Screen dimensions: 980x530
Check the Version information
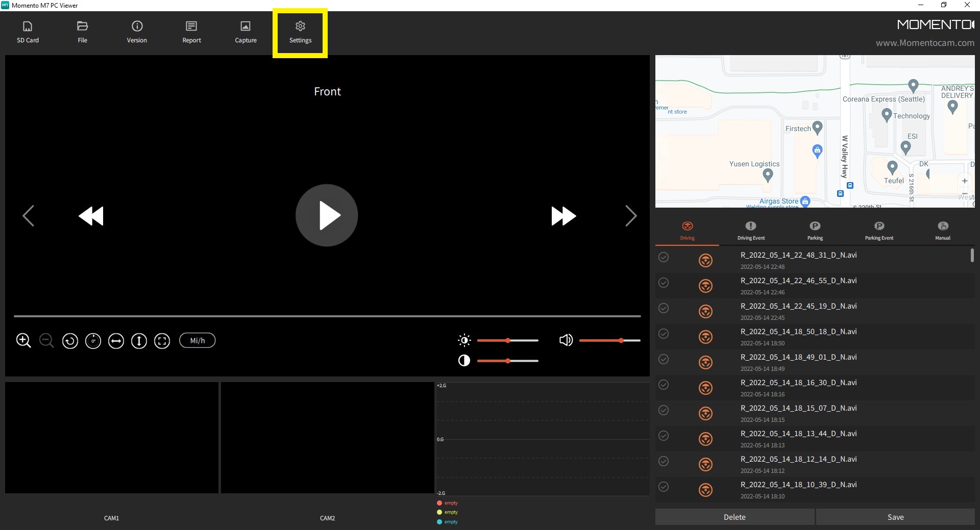pyautogui.click(x=137, y=32)
